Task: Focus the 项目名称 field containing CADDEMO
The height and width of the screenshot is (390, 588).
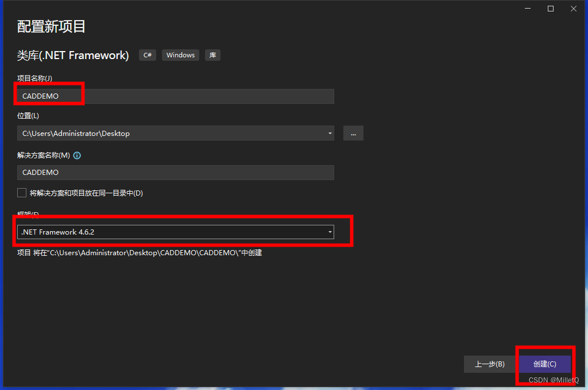Action: (x=176, y=96)
